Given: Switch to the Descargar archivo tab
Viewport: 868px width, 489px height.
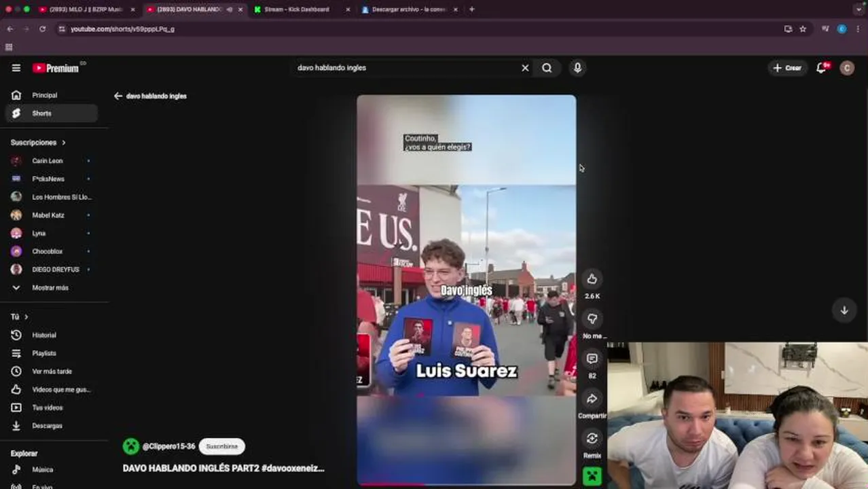Looking at the screenshot, I should (409, 10).
